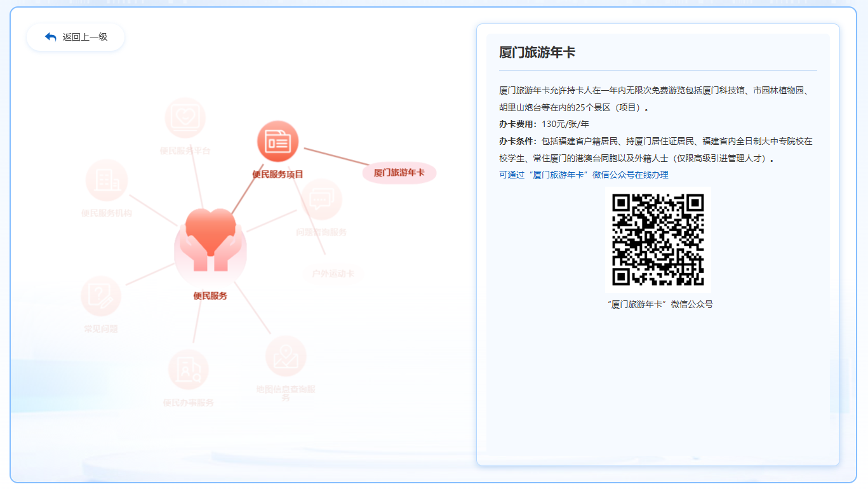Open the 便民服务平台 node icon

coord(185,118)
